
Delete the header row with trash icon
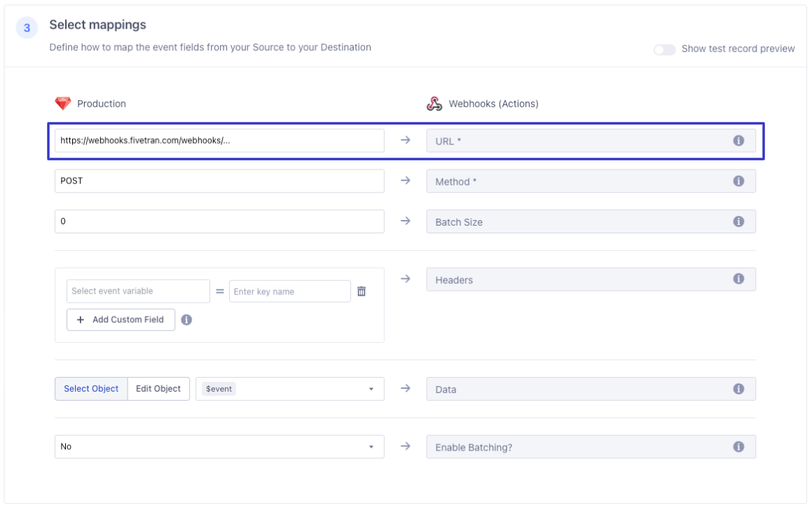[362, 291]
